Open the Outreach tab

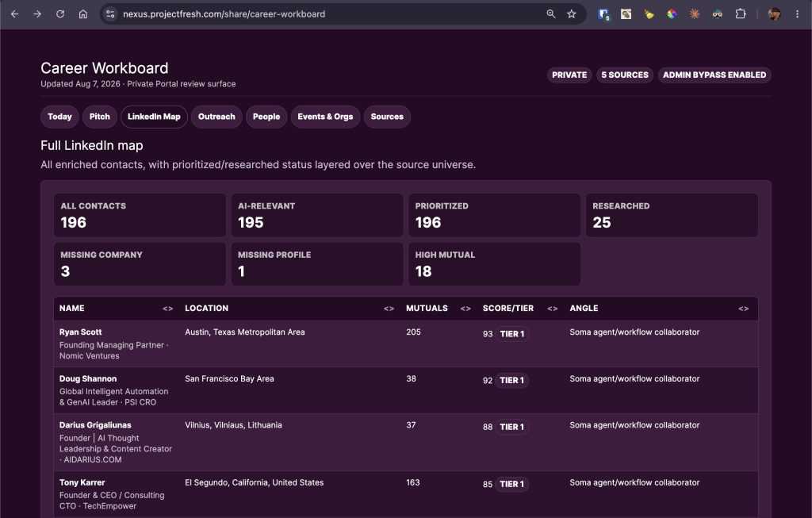(x=216, y=117)
